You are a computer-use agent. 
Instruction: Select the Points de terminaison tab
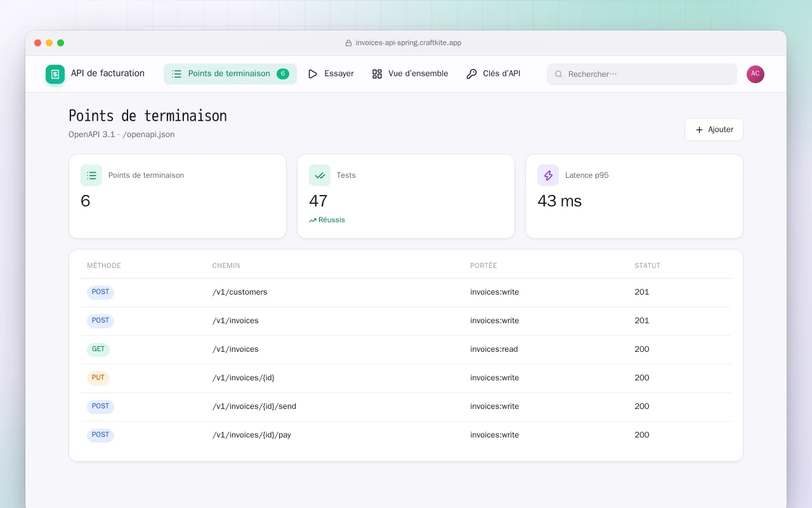click(x=230, y=74)
